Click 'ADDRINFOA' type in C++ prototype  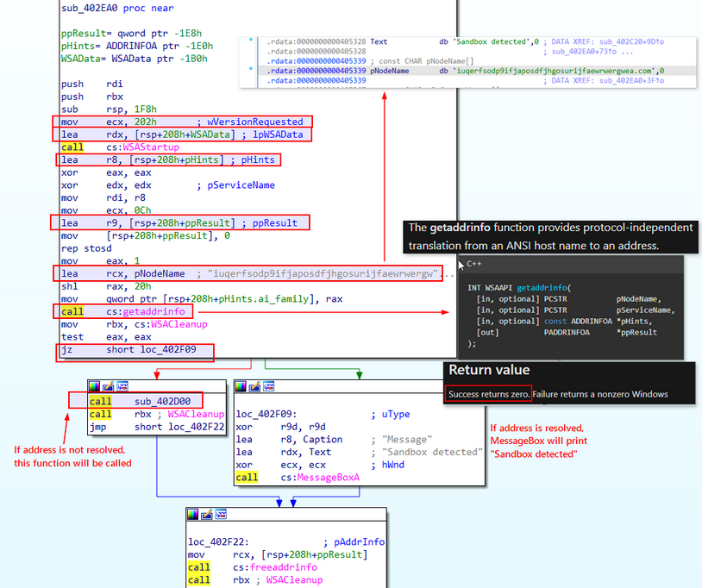[x=592, y=322]
